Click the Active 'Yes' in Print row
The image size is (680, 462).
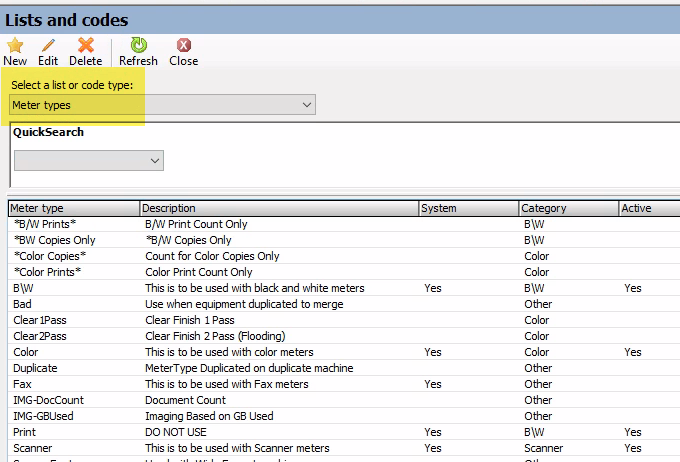(633, 433)
